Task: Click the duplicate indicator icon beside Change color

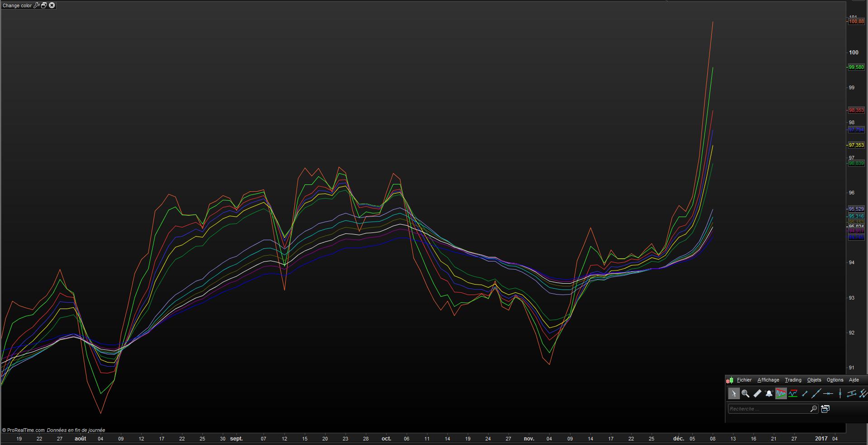Action: [x=44, y=5]
